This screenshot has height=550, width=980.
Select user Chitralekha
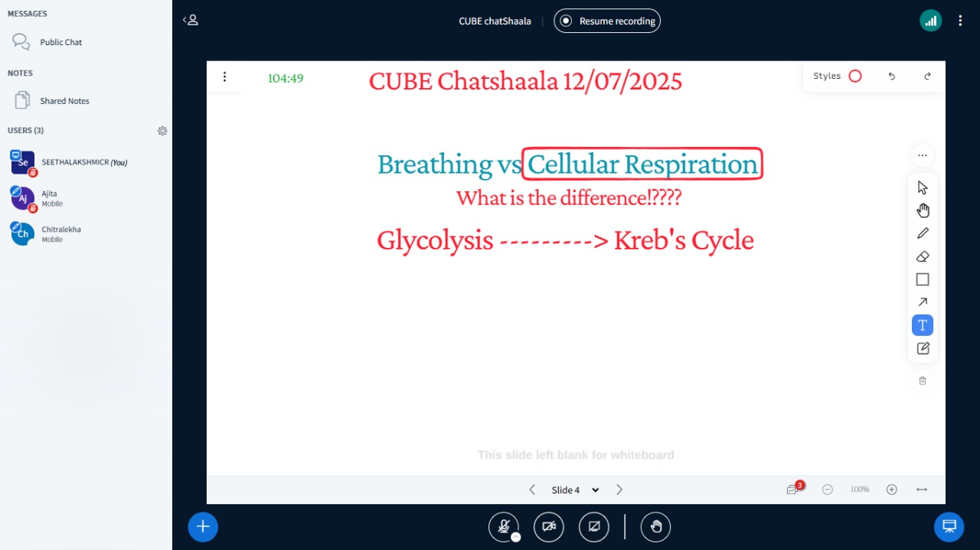(x=86, y=234)
